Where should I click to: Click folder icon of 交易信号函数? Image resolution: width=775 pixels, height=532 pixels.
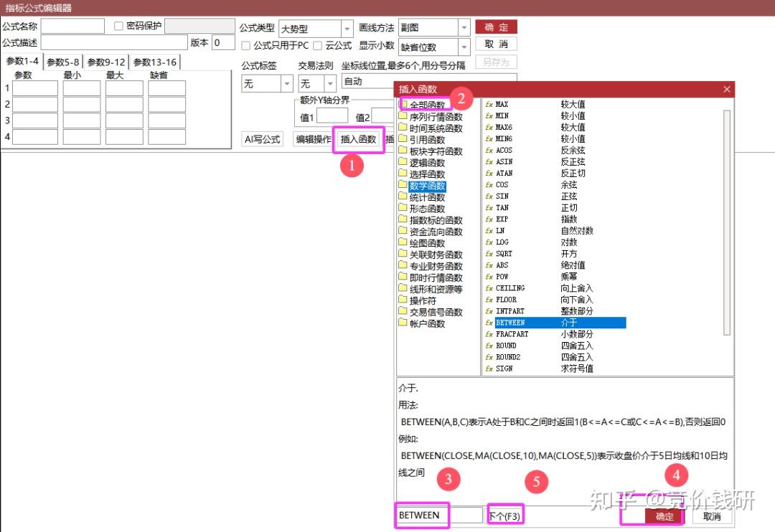[x=403, y=312]
